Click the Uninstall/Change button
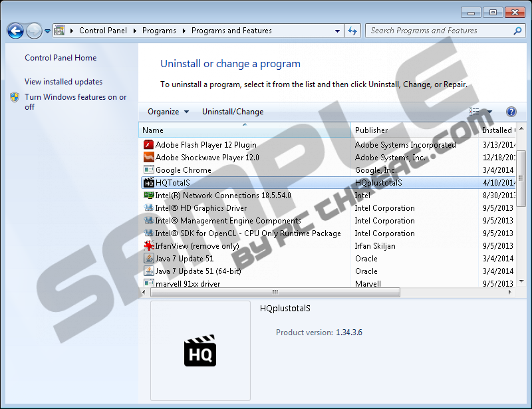The image size is (532, 409). pyautogui.click(x=233, y=112)
